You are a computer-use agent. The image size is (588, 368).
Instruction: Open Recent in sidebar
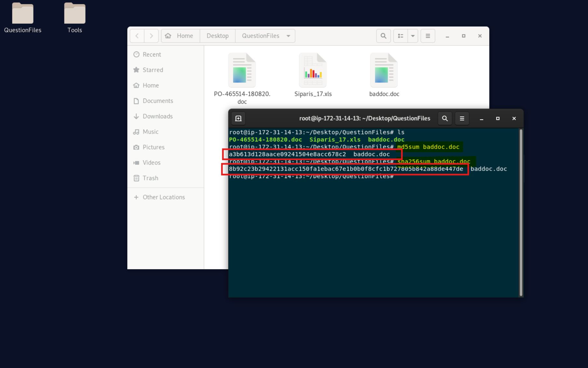166,54
